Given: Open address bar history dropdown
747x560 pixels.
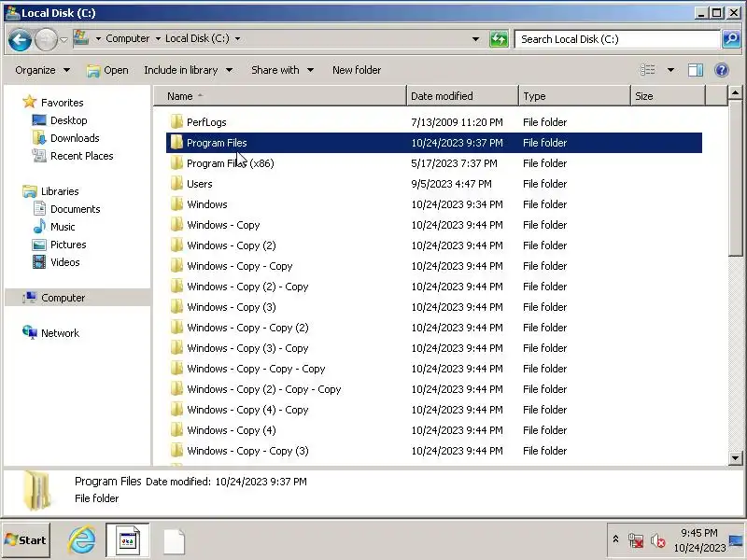Looking at the screenshot, I should (x=475, y=39).
